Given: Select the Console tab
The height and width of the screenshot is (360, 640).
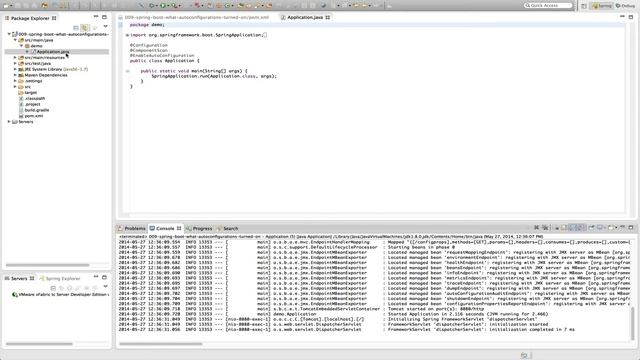Looking at the screenshot, I should coord(165,228).
